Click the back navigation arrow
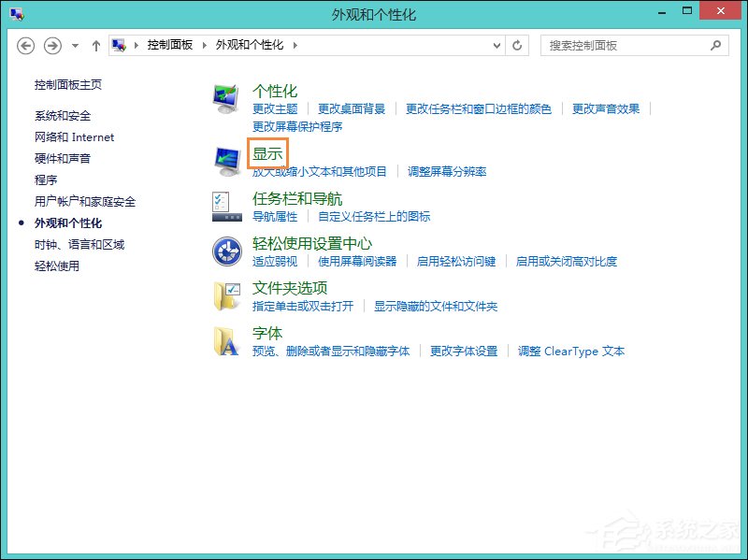Image resolution: width=748 pixels, height=560 pixels. (x=25, y=46)
